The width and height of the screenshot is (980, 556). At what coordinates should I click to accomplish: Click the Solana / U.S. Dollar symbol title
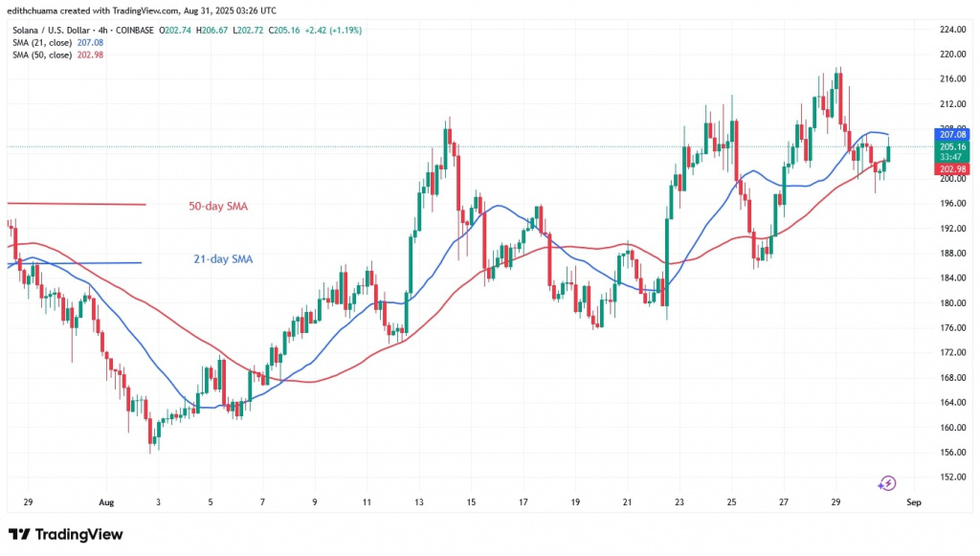click(x=67, y=31)
